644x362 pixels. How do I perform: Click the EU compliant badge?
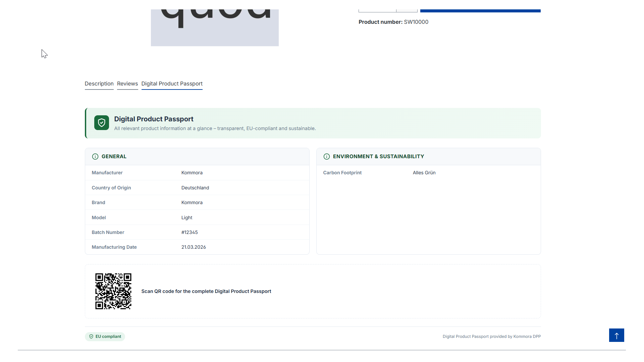pyautogui.click(x=105, y=337)
